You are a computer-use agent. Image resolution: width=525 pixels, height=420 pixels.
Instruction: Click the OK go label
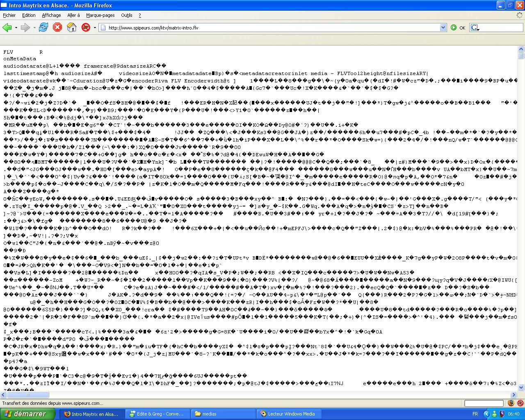click(462, 28)
